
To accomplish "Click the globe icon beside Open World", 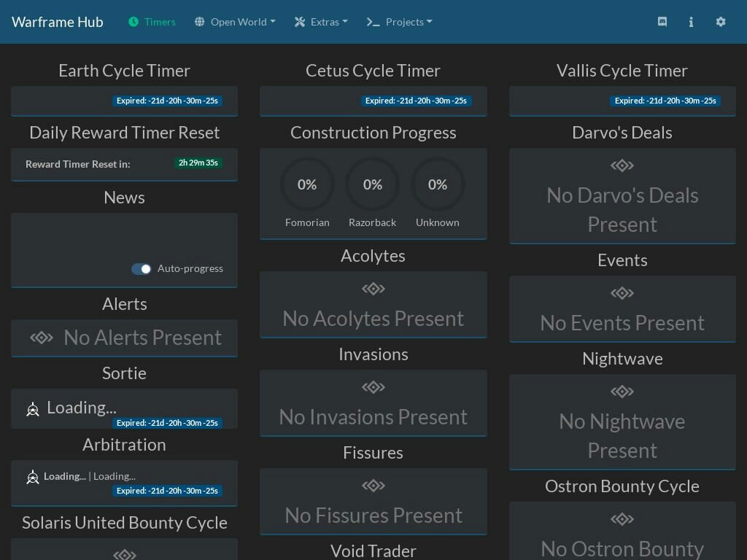I will (x=200, y=22).
